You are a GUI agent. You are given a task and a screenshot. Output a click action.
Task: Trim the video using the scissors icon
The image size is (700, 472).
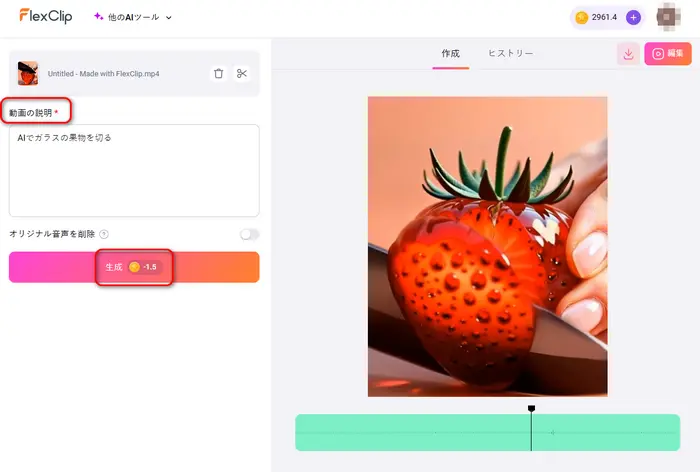242,73
